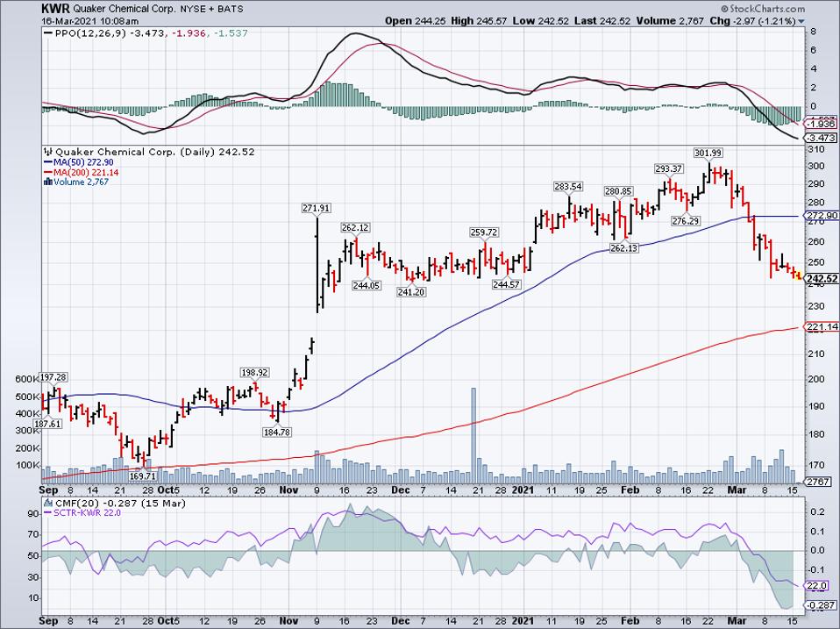Click '2021' on the bottom date axis under CMF
840x629 pixels.
point(522,621)
